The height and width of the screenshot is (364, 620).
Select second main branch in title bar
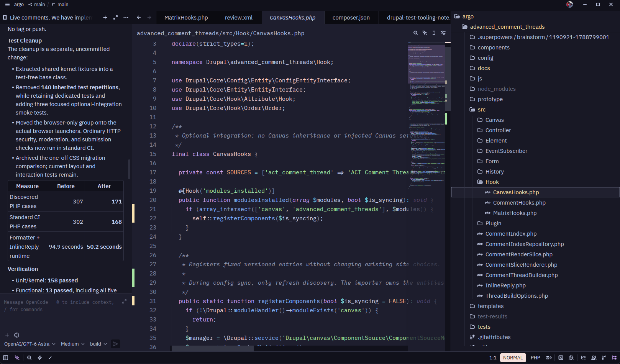click(x=60, y=5)
